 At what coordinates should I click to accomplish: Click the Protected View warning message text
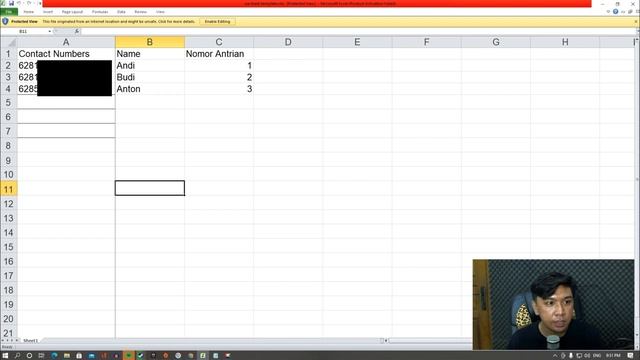click(119, 21)
